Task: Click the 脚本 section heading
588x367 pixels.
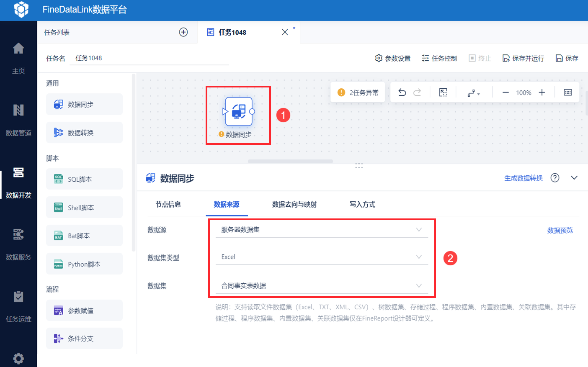Action: (x=52, y=158)
